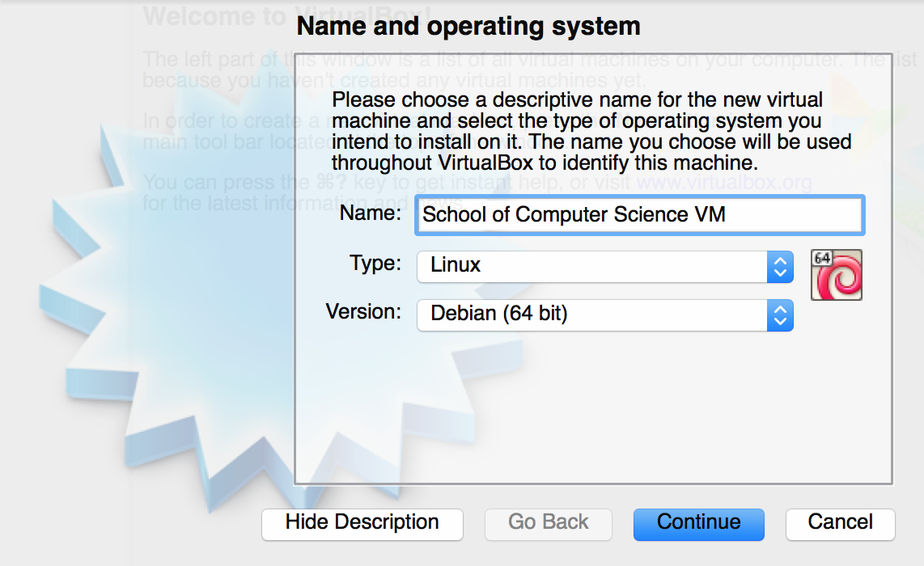Click the Type dropdown arrow button
924x566 pixels.
click(x=780, y=266)
